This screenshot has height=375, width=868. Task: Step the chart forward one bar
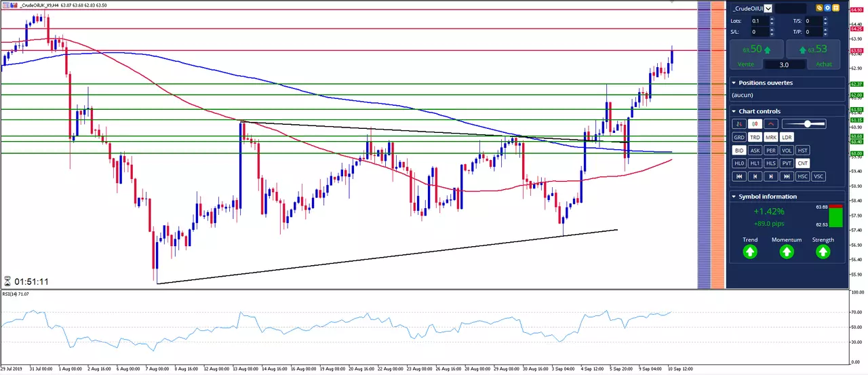click(x=771, y=176)
